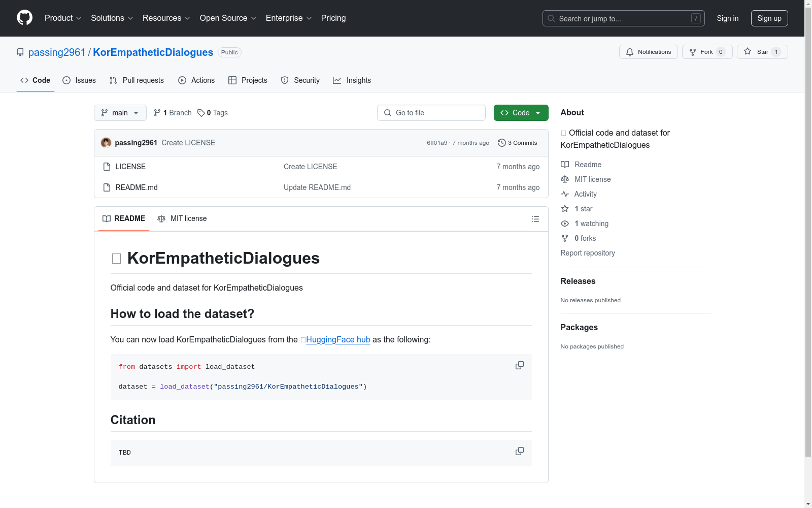
Task: Go to the Pricing page
Action: point(333,18)
